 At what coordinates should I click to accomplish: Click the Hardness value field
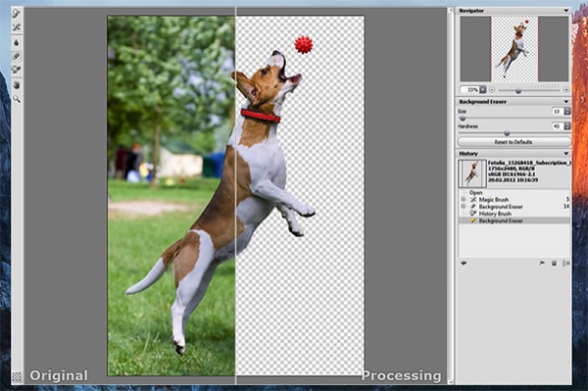pos(558,126)
